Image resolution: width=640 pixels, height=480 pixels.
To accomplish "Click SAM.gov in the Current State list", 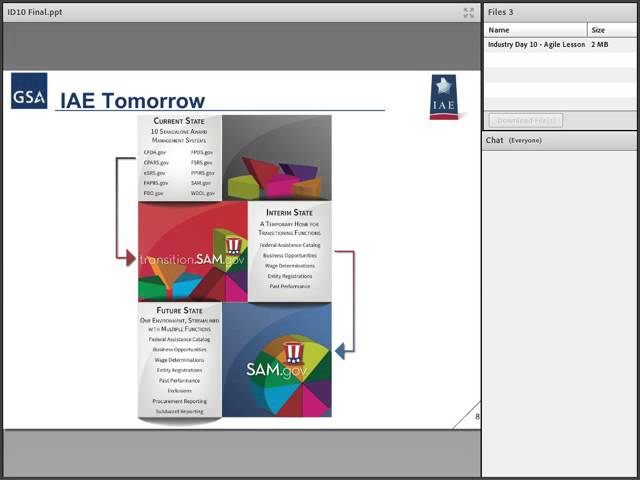I will [201, 183].
